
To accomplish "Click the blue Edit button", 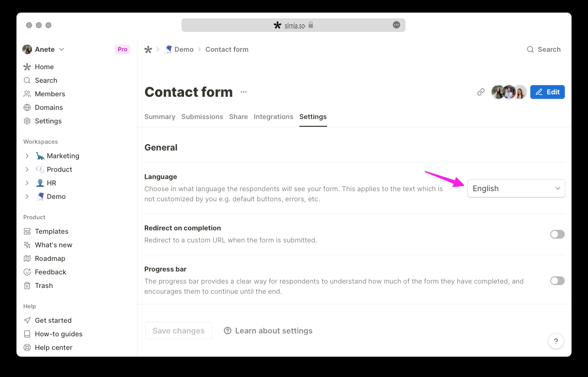I will pos(547,92).
